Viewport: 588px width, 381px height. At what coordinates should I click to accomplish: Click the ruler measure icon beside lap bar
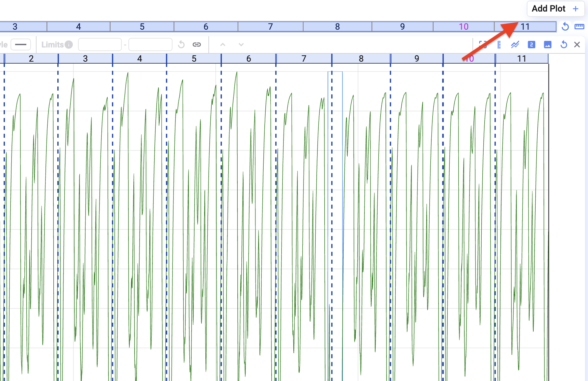[579, 27]
